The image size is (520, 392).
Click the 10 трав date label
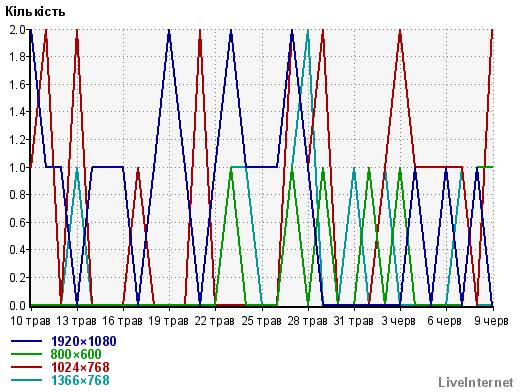click(30, 321)
